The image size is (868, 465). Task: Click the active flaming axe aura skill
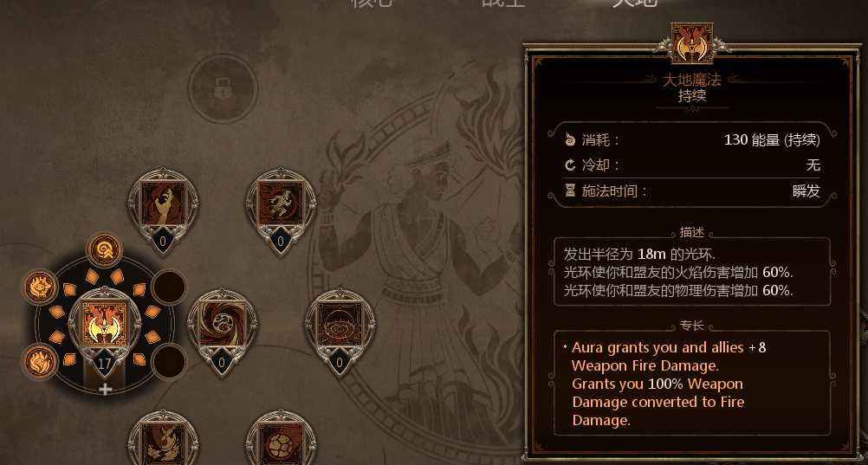(104, 325)
